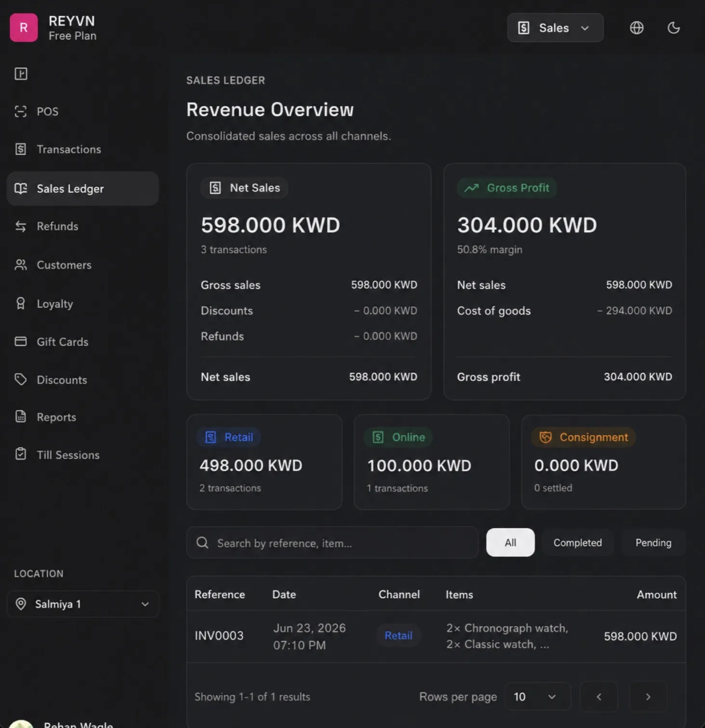Go to next results page
Image resolution: width=705 pixels, height=728 pixels.
coord(648,697)
